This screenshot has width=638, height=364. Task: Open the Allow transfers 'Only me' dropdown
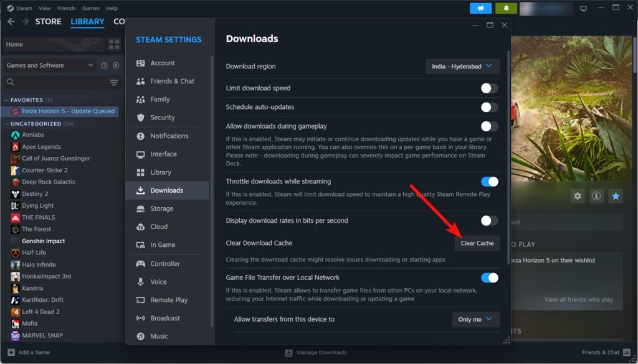click(x=475, y=319)
